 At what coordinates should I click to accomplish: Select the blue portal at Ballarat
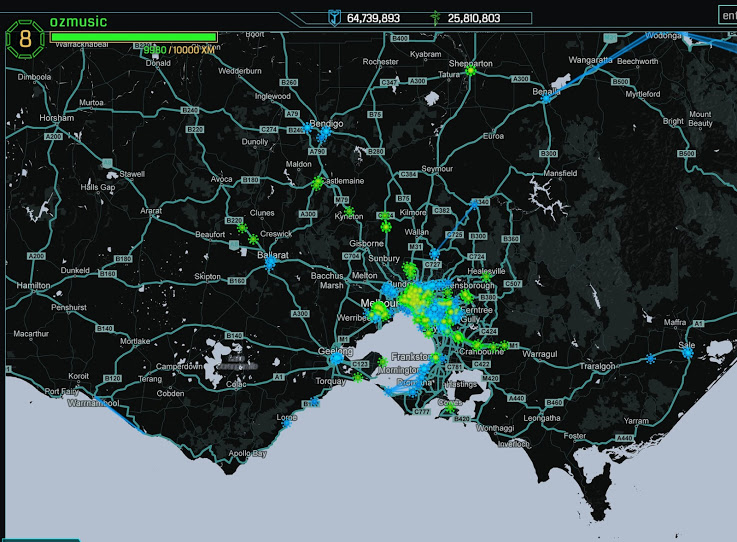tap(270, 263)
